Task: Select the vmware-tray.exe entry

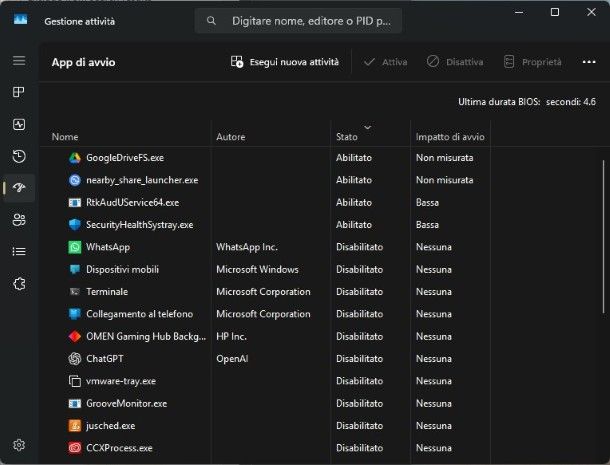Action: coord(121,381)
